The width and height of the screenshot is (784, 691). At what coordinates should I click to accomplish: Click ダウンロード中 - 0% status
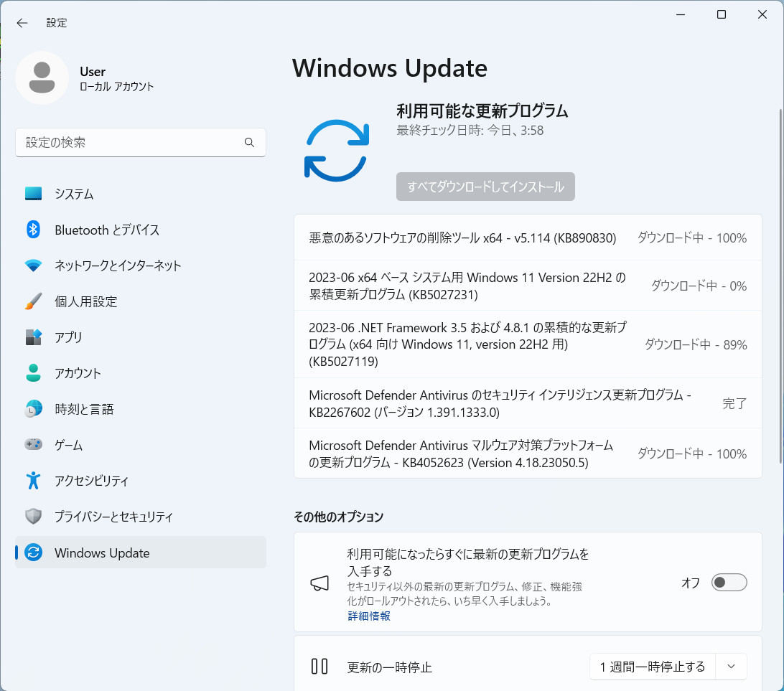699,286
